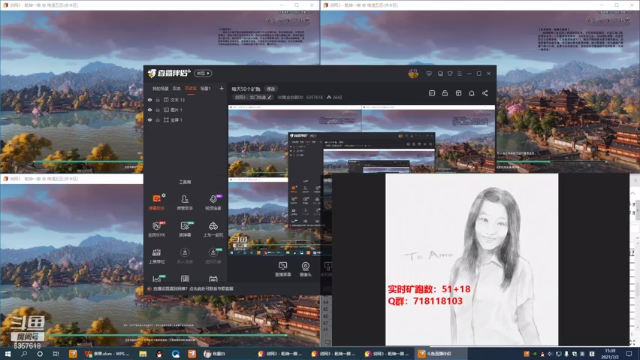
Task: Open the lottery tool with green badge
Action: click(x=185, y=229)
